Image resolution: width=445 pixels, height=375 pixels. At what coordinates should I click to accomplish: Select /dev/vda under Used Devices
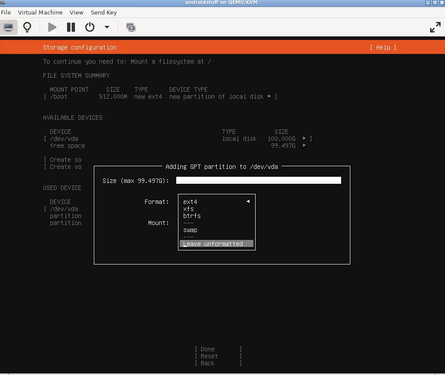64,209
